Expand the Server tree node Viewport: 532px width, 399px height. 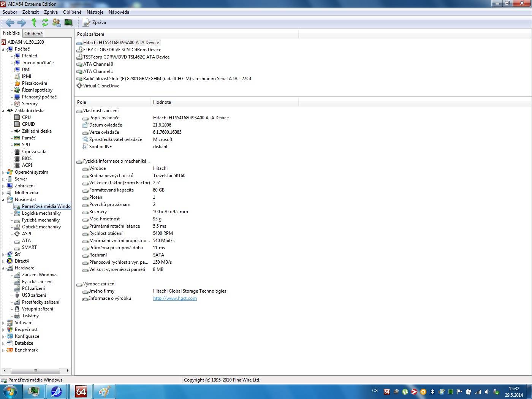point(3,179)
